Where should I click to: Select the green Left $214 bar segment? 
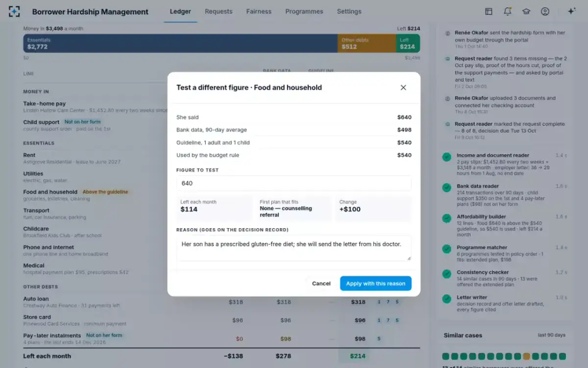click(x=408, y=43)
